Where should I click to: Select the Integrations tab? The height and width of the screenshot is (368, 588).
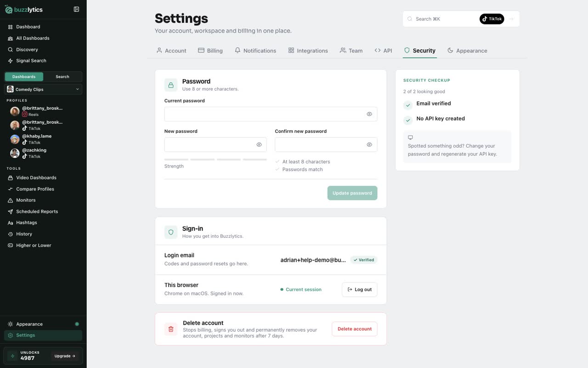[308, 51]
